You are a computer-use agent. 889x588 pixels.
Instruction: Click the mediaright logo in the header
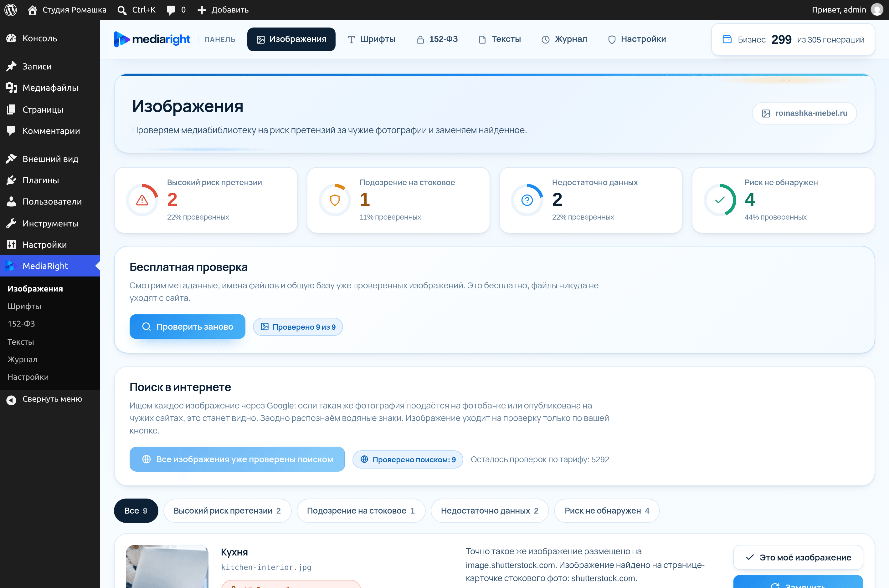(x=152, y=39)
